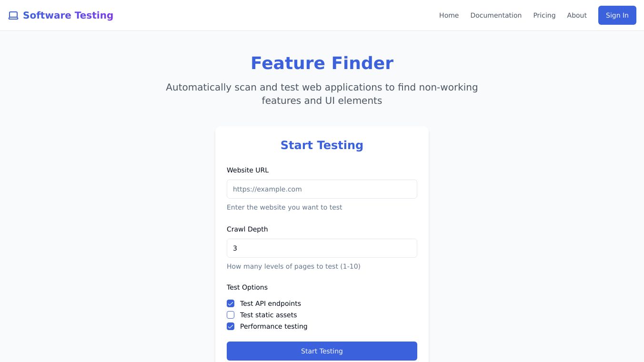Click the "Test static assets" label text
This screenshot has width=644, height=362.
tap(268, 315)
